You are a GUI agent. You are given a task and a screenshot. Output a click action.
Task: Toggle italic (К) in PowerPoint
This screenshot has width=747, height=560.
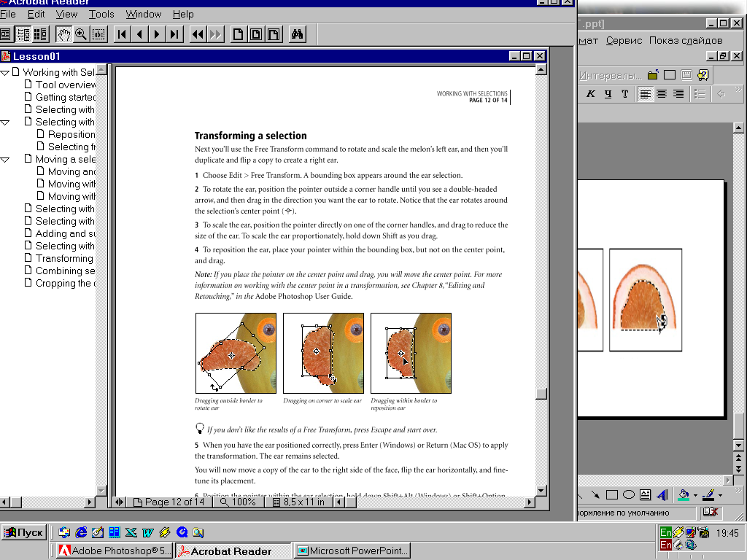tap(591, 94)
